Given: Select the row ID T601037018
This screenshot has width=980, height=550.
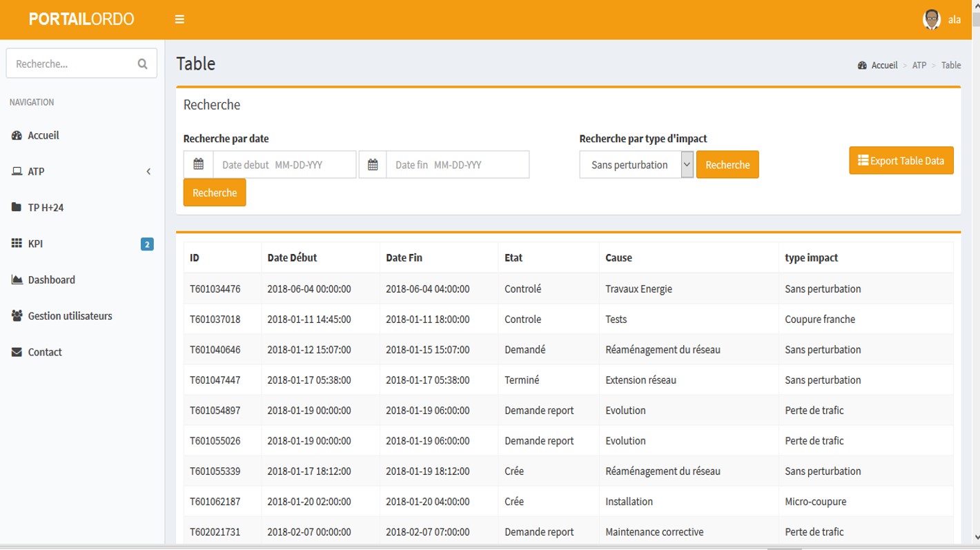Looking at the screenshot, I should (x=215, y=320).
